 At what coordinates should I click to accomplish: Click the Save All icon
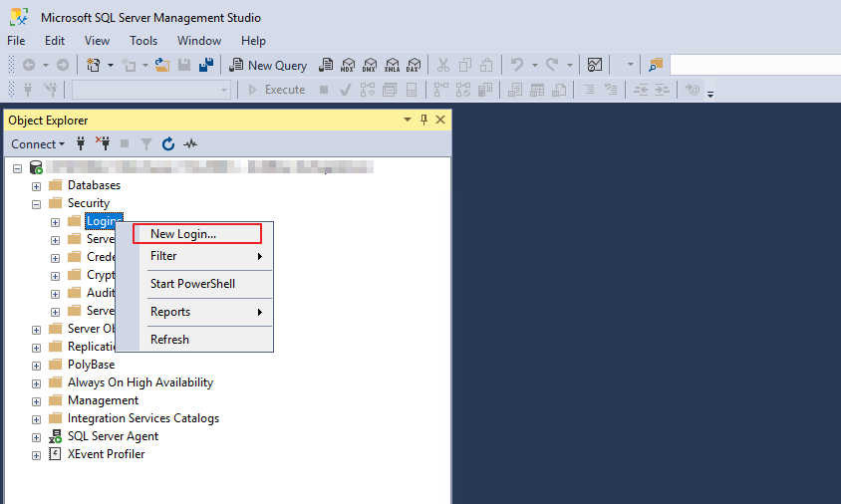(x=206, y=66)
